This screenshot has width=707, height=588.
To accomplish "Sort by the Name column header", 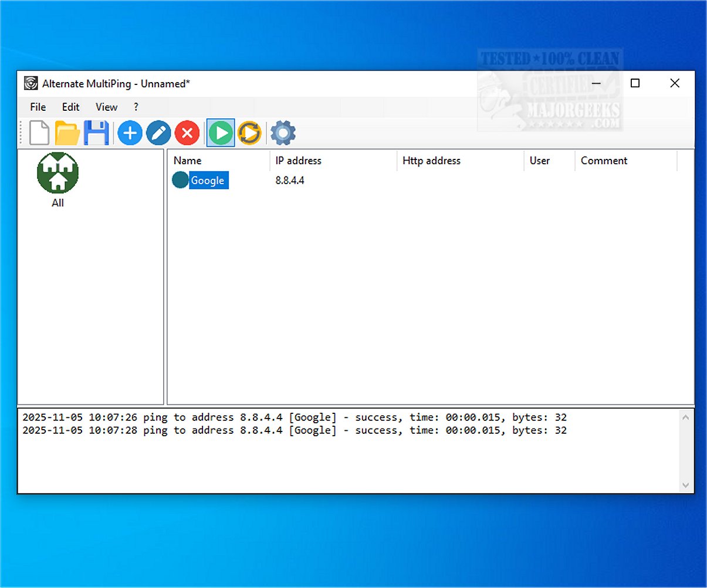I will click(x=219, y=161).
